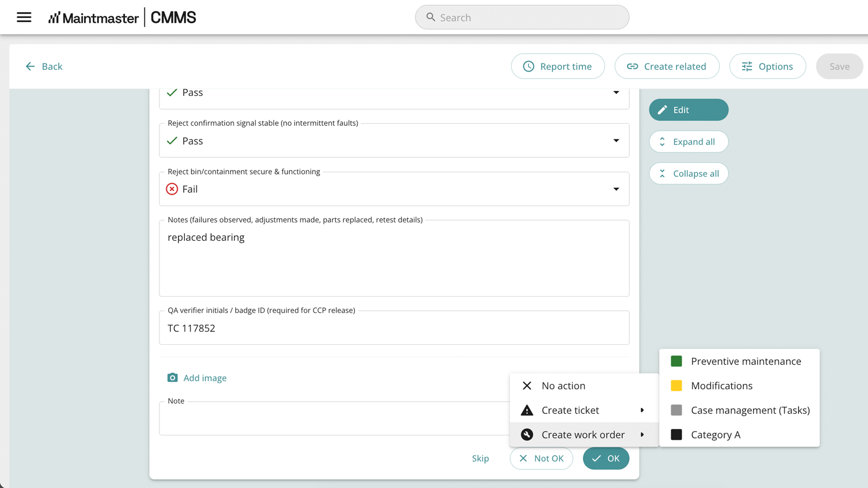
Task: Click the Not OK button
Action: 541,458
